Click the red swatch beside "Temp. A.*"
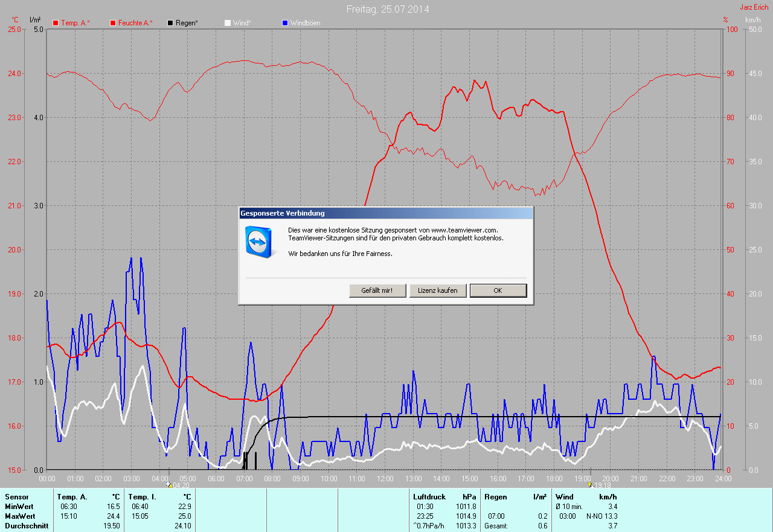 click(56, 23)
